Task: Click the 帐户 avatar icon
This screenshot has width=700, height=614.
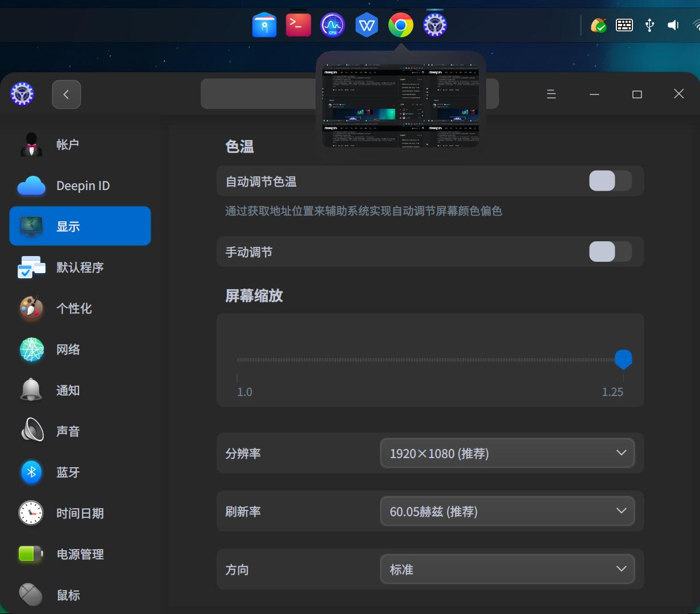Action: [x=31, y=145]
